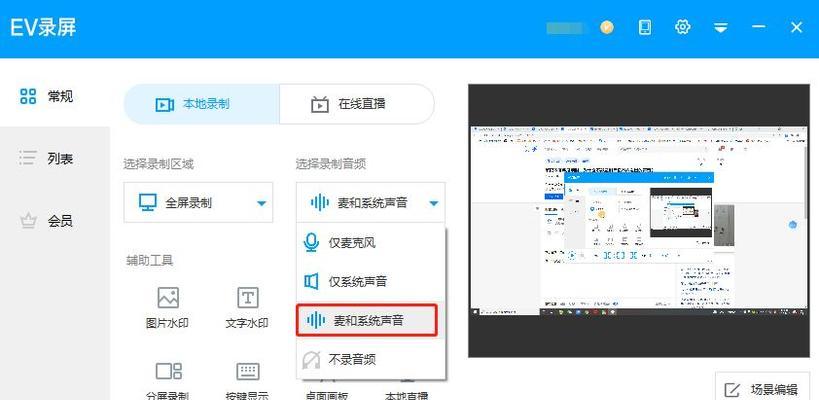Viewport: 819px width, 400px height.
Task: Click the monitor icon in 全屏录制 box
Action: pyautogui.click(x=148, y=203)
